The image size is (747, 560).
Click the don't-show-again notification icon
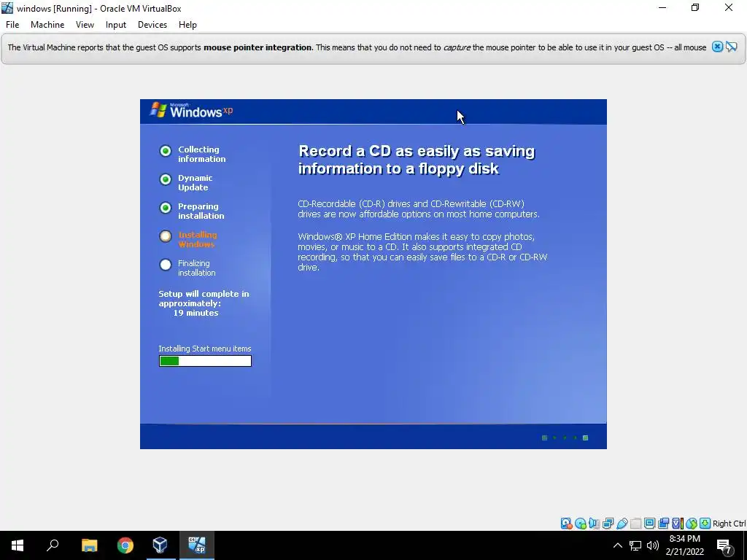coord(732,47)
